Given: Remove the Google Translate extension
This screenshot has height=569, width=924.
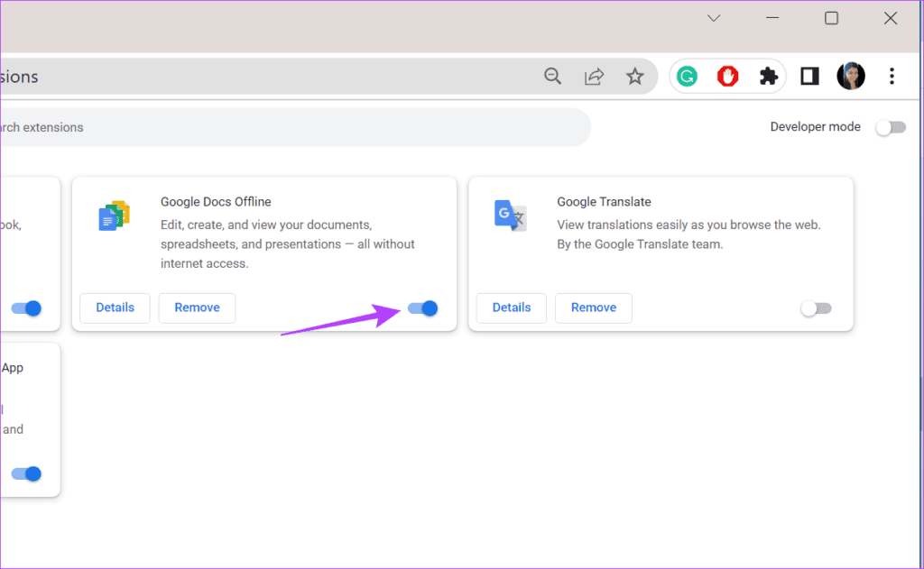Looking at the screenshot, I should 594,307.
